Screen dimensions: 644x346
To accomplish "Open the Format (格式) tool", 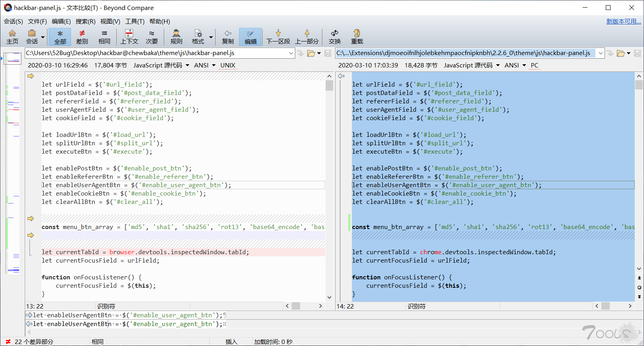I will click(198, 37).
